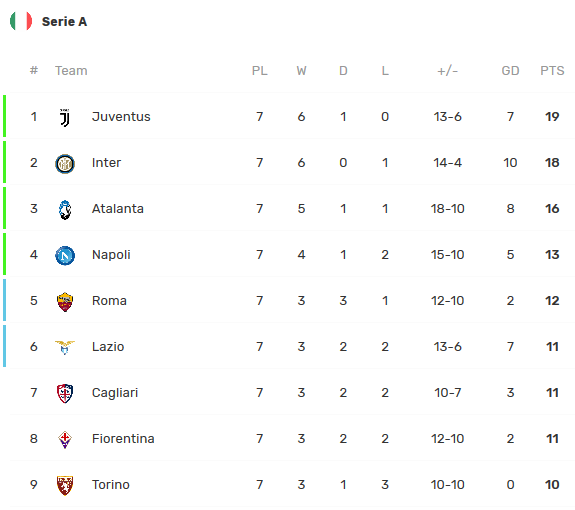Sort by the PTS column header
The height and width of the screenshot is (510, 575).
coord(552,70)
